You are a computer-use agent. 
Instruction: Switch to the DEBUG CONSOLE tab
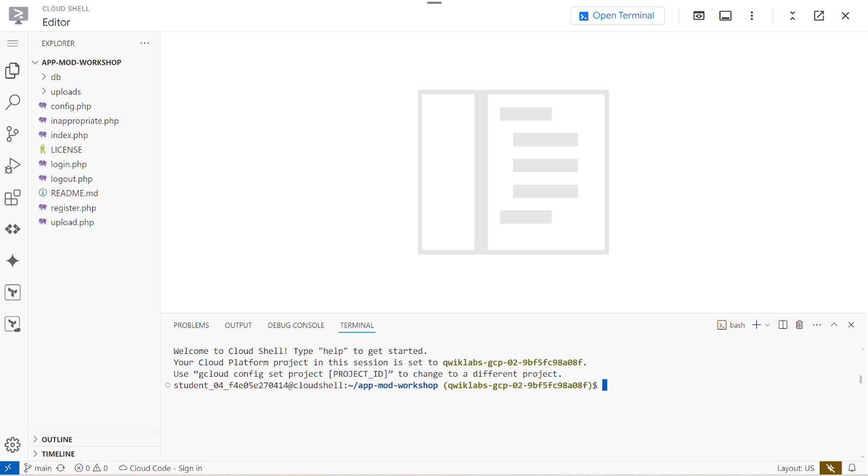(x=296, y=325)
